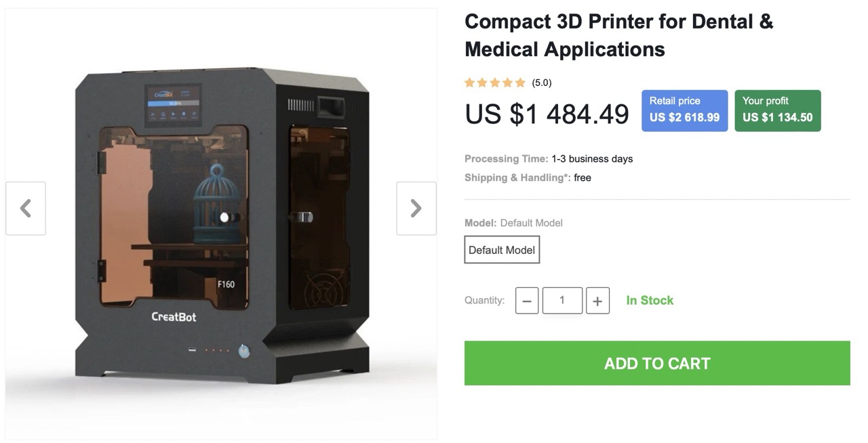Click the third rating star
The width and height of the screenshot is (868, 443).
[x=495, y=83]
